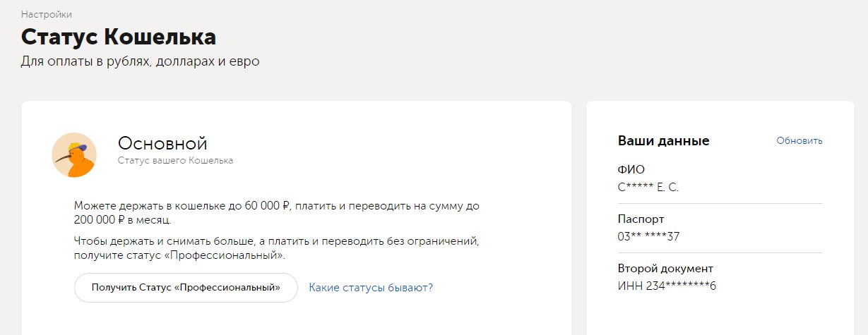Select the 'Статус Кошелька' page heading
868x335 pixels.
coord(119,37)
